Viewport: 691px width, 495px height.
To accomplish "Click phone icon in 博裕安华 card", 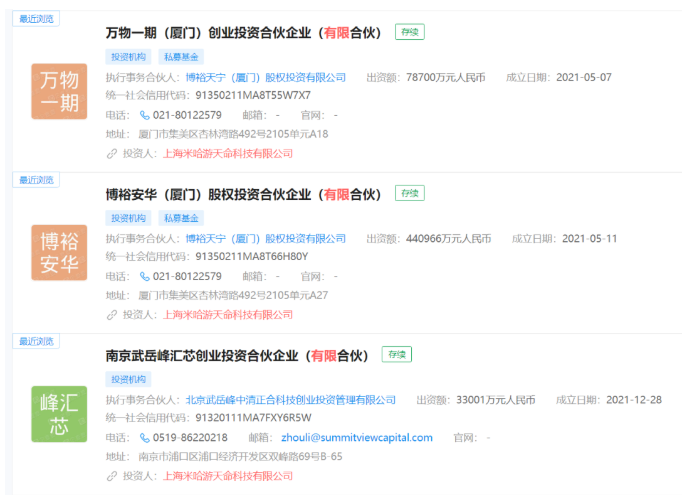I will 145,277.
